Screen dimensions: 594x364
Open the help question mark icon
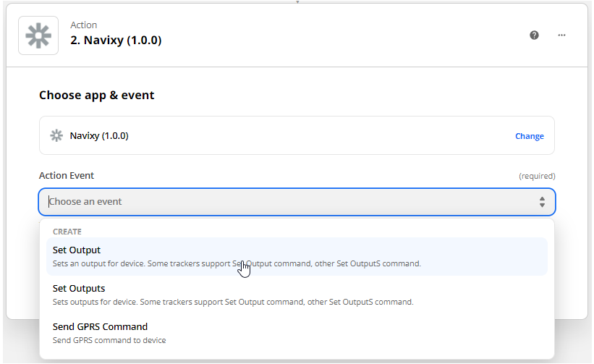(534, 35)
